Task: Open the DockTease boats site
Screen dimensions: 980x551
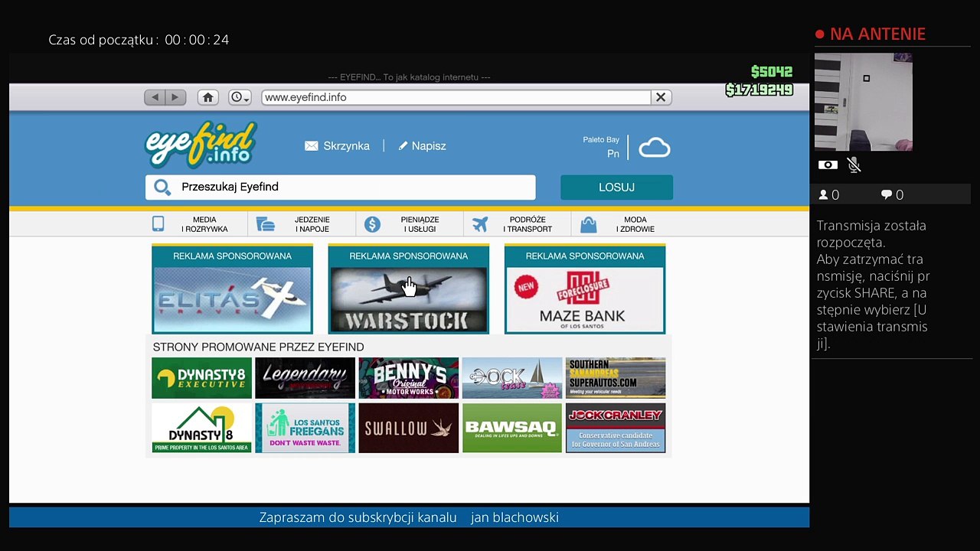Action: point(512,378)
